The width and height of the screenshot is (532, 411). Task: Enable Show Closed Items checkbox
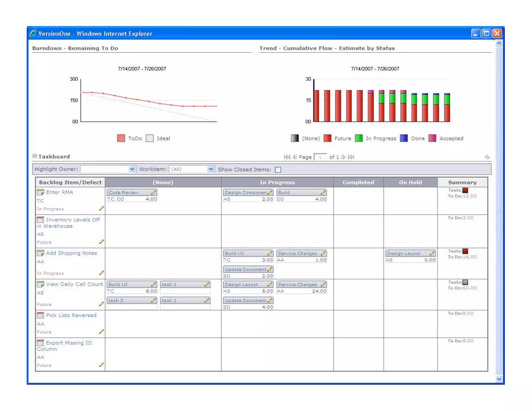[278, 170]
